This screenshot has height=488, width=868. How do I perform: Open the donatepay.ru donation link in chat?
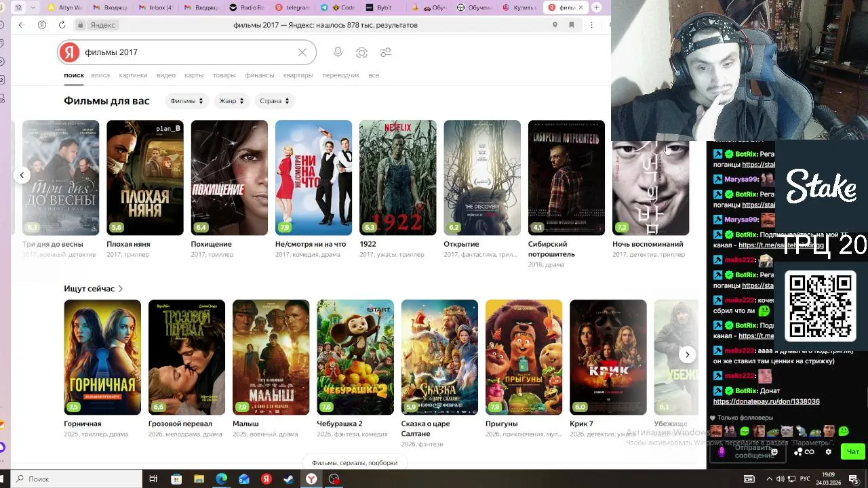766,402
